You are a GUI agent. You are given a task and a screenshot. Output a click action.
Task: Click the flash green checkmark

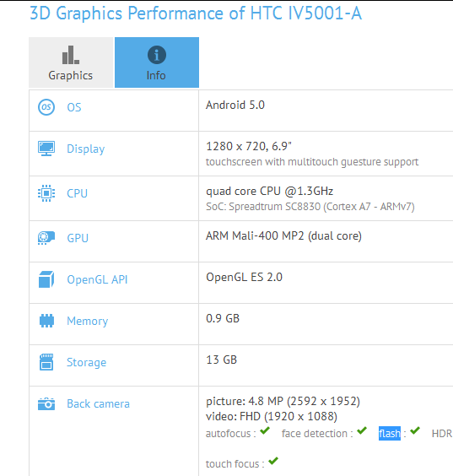click(415, 430)
